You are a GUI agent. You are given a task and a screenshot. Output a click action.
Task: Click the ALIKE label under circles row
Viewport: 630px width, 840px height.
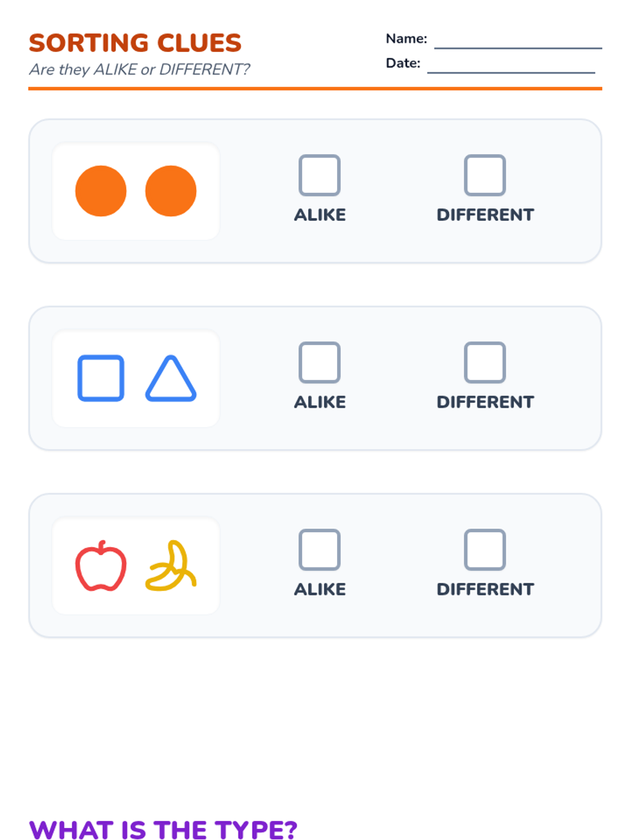[x=320, y=215]
